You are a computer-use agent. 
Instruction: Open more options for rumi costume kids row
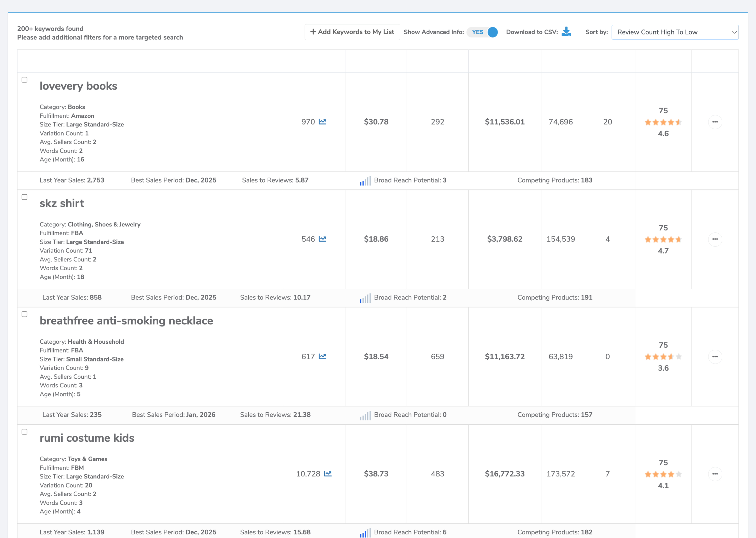715,474
